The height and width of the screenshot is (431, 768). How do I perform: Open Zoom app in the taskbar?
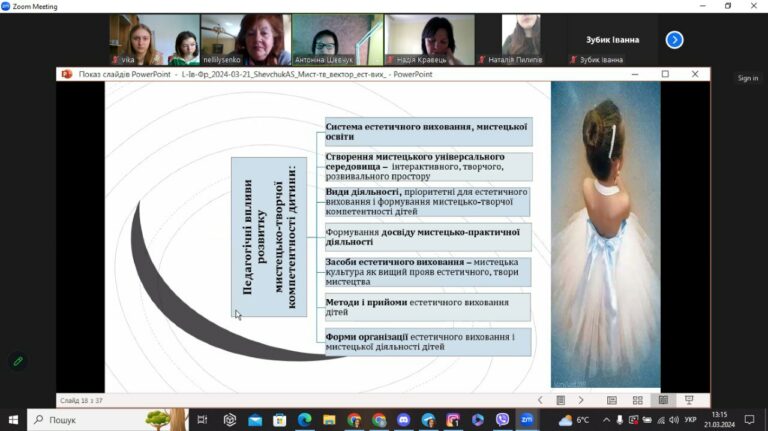(x=527, y=420)
